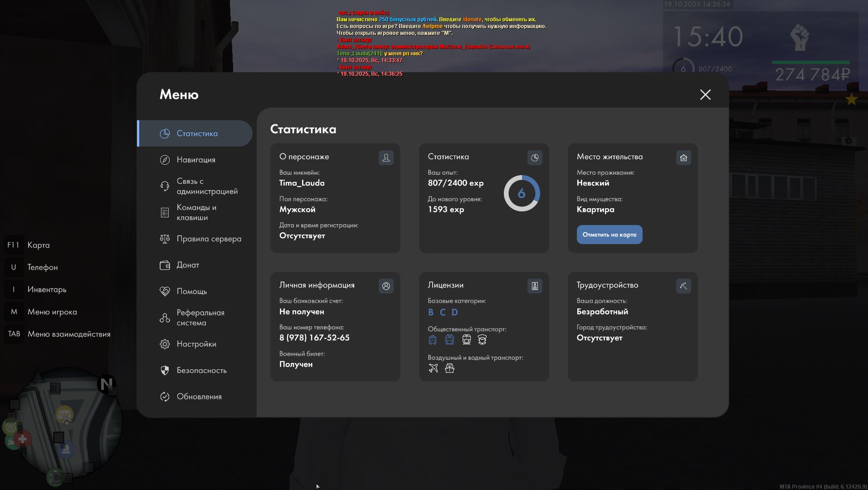The image size is (868, 490).
Task: Click the yellow marker on the minimap
Action: (64, 415)
